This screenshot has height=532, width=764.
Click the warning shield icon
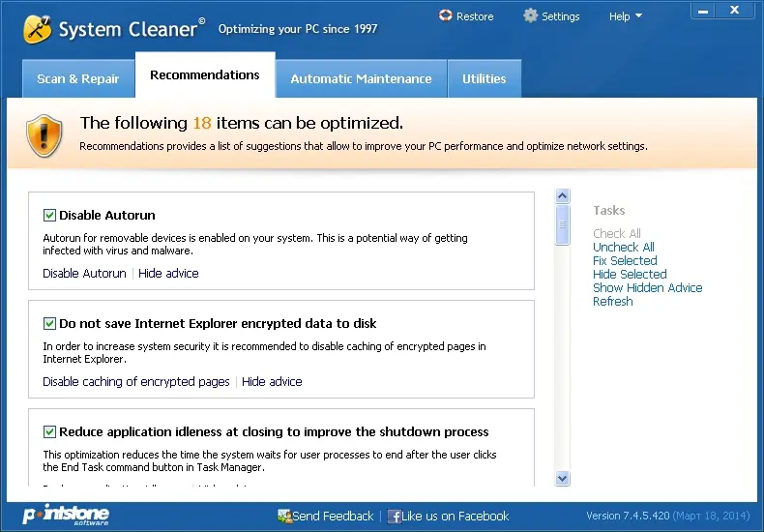click(x=44, y=135)
